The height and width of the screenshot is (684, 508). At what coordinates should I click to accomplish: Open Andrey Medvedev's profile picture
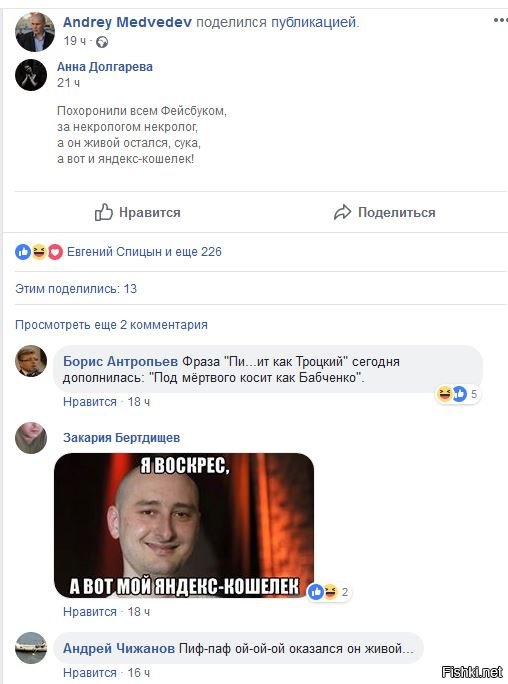coord(35,32)
